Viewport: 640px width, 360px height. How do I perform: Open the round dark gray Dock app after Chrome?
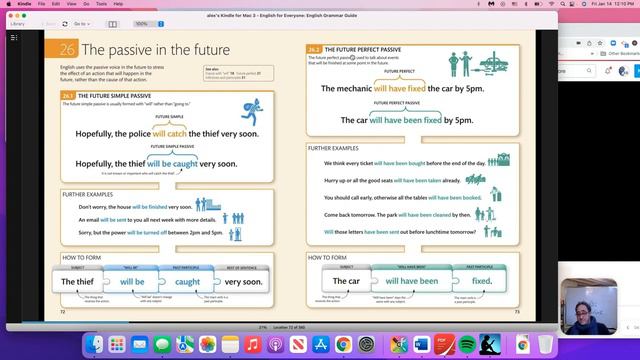tap(367, 344)
